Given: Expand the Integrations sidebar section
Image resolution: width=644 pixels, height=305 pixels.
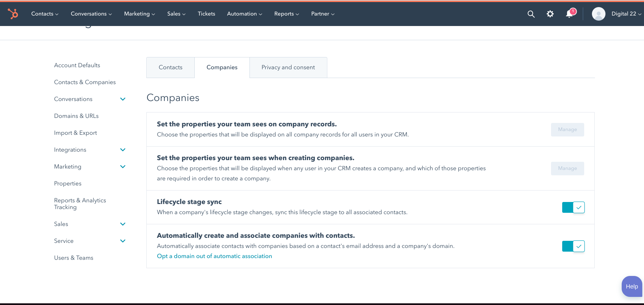Looking at the screenshot, I should point(123,150).
